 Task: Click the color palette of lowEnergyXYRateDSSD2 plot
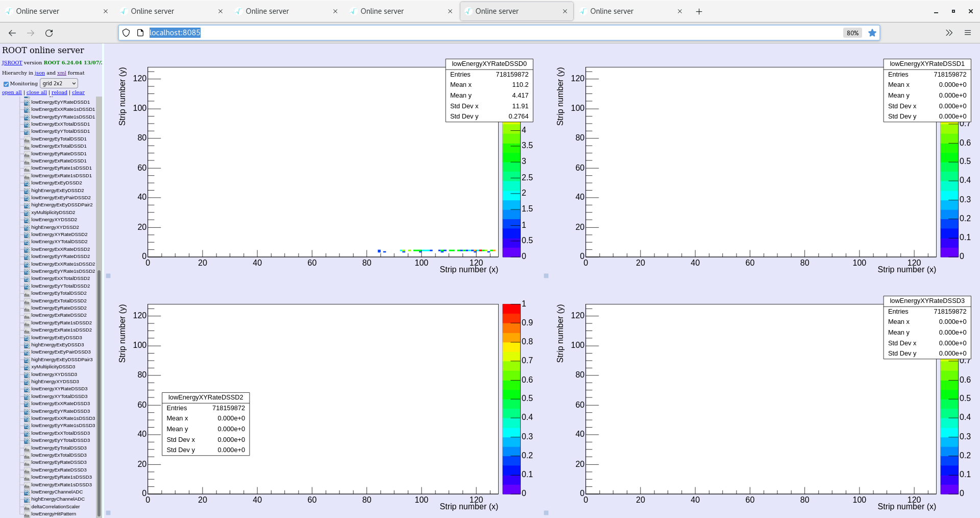[511, 398]
